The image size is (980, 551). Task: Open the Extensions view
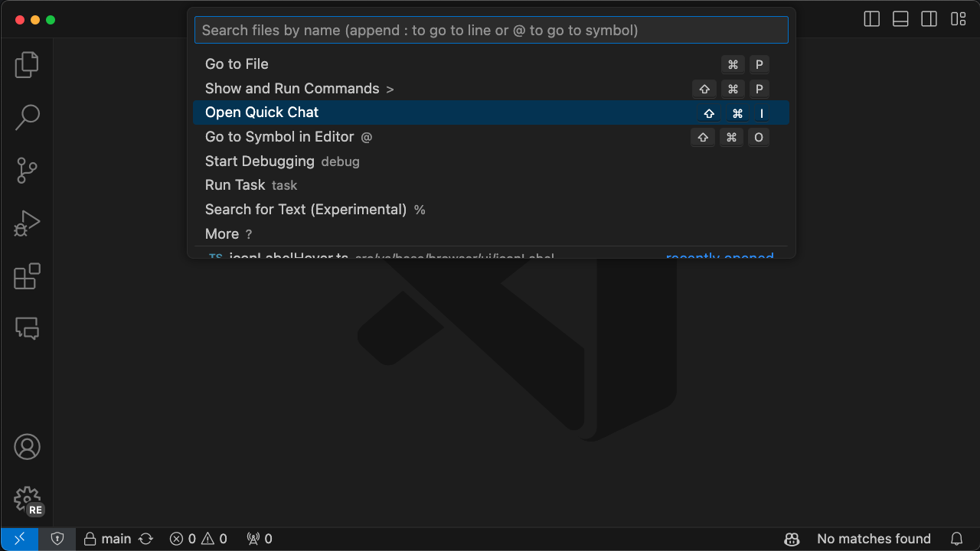coord(27,276)
